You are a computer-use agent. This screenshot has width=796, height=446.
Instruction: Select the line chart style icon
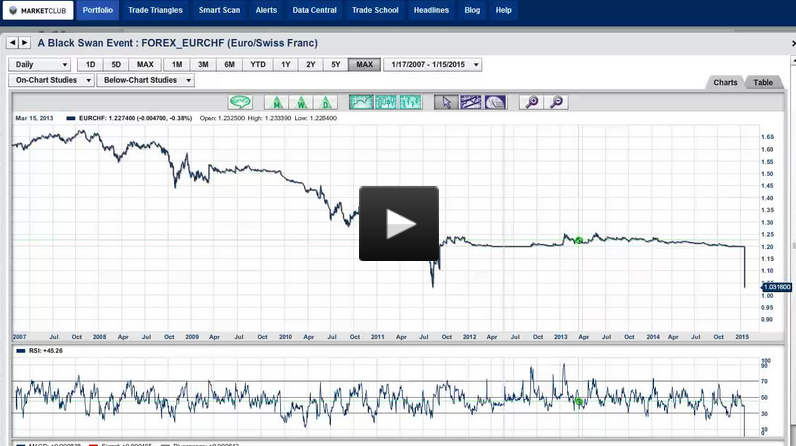coord(361,102)
